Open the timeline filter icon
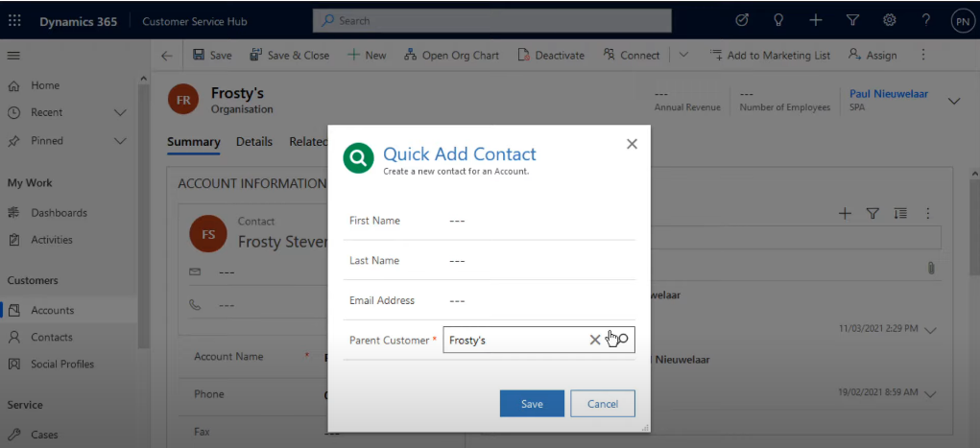The image size is (980, 448). point(872,214)
